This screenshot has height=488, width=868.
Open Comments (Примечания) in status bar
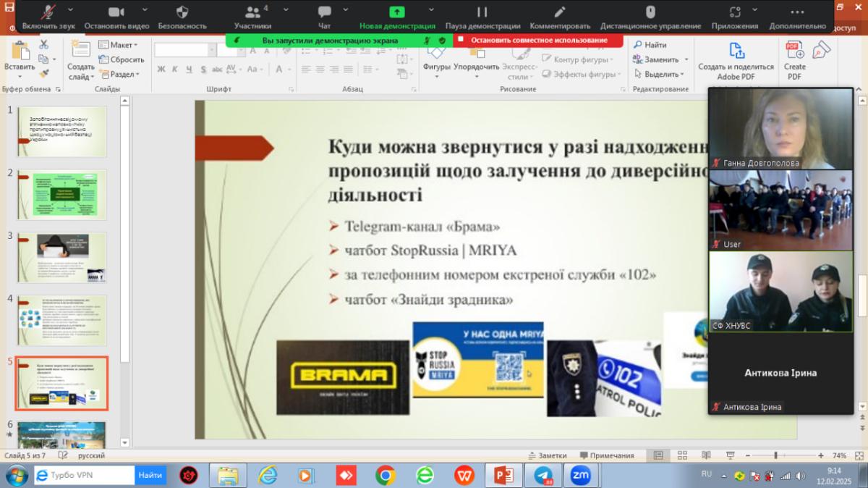605,455
